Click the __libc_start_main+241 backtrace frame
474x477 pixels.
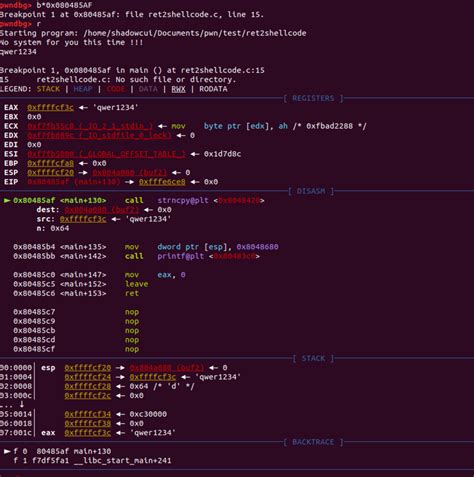(102, 461)
